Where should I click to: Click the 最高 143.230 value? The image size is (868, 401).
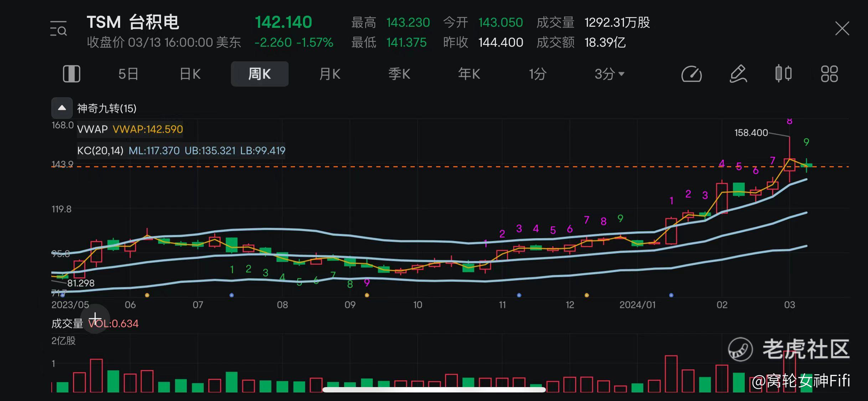(x=408, y=22)
